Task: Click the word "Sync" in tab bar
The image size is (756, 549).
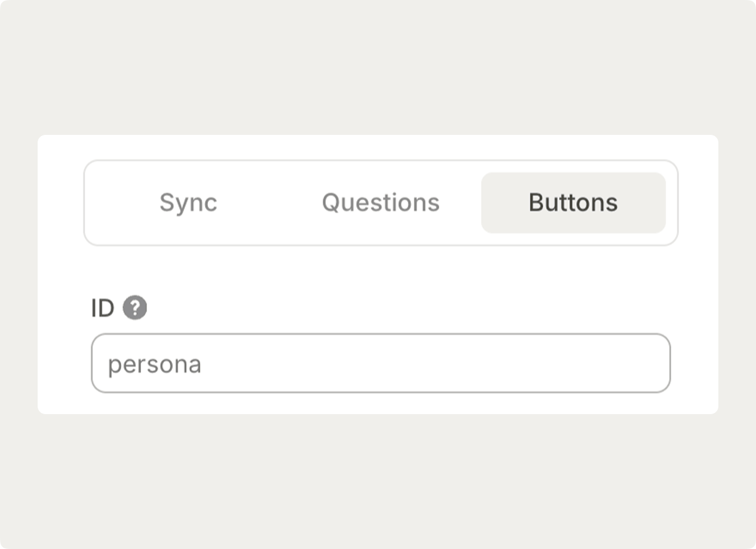Action: (x=188, y=202)
